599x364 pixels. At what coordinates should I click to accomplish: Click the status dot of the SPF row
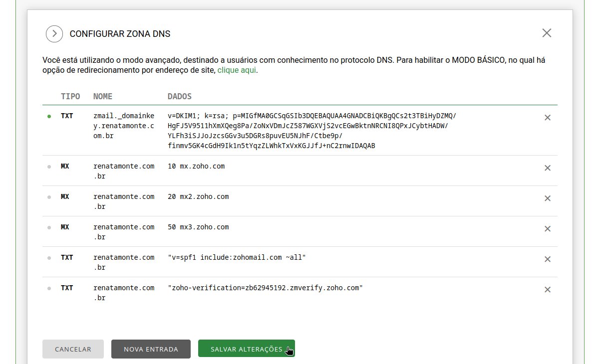coord(49,258)
